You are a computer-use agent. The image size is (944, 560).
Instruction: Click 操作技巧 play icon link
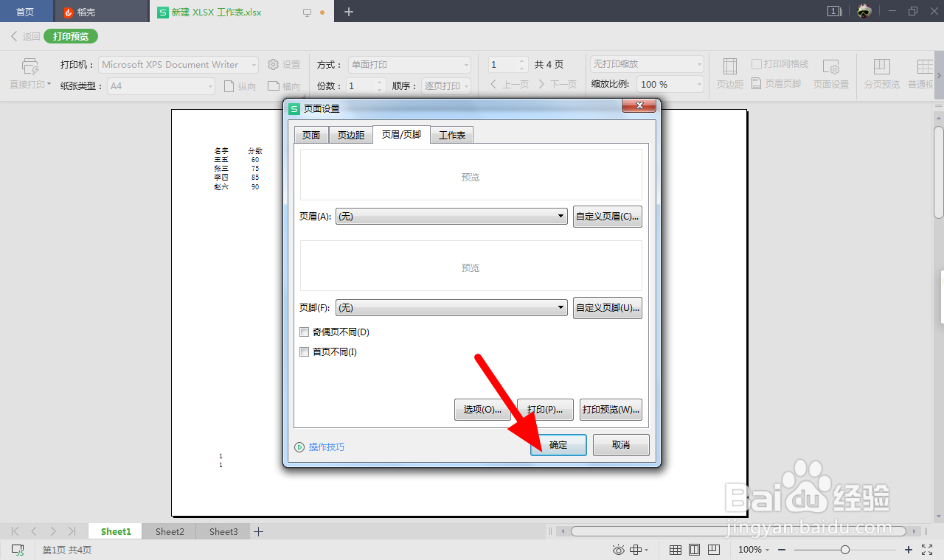[x=299, y=447]
